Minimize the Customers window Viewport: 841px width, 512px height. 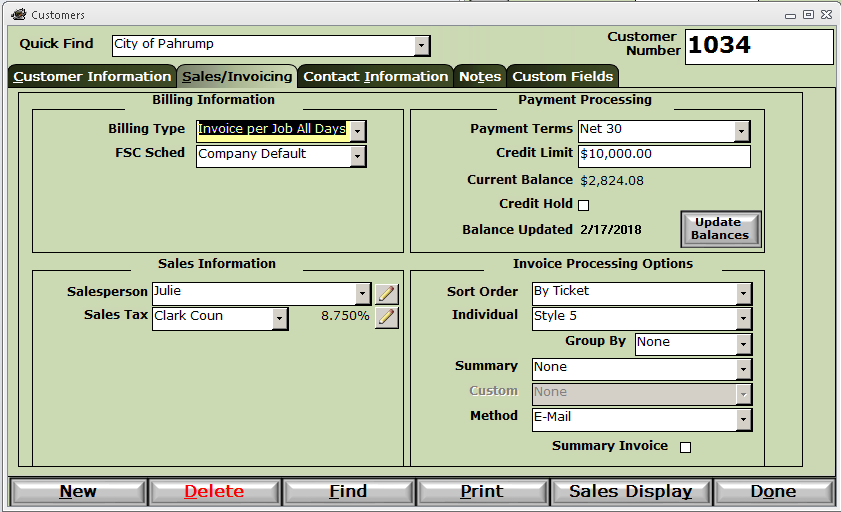coord(790,16)
